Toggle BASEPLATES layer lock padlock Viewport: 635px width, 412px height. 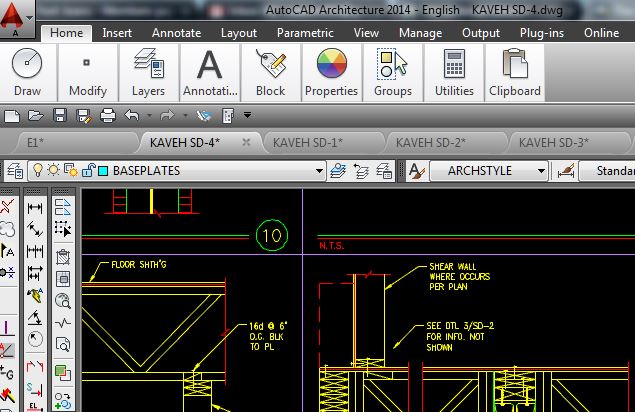click(x=88, y=171)
